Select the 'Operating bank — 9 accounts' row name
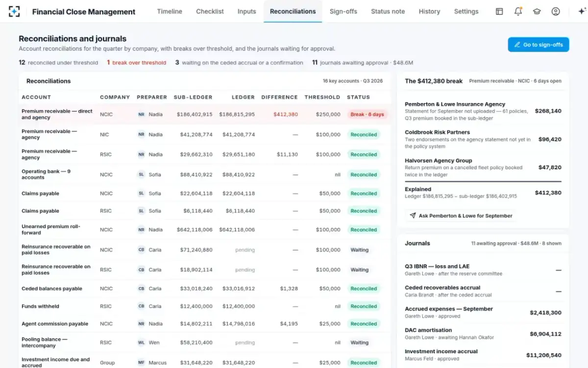This screenshot has height=368, width=588. pos(46,174)
